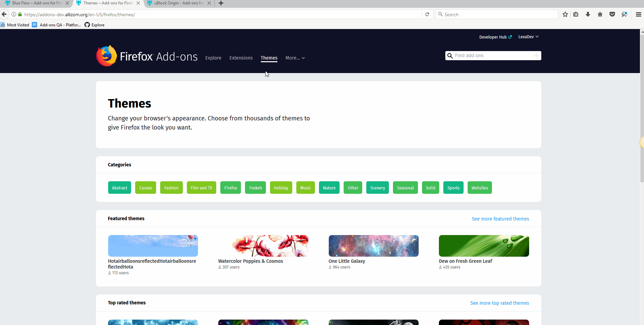Open the hot air balloons theme thumbnail
The height and width of the screenshot is (325, 644).
tap(153, 246)
